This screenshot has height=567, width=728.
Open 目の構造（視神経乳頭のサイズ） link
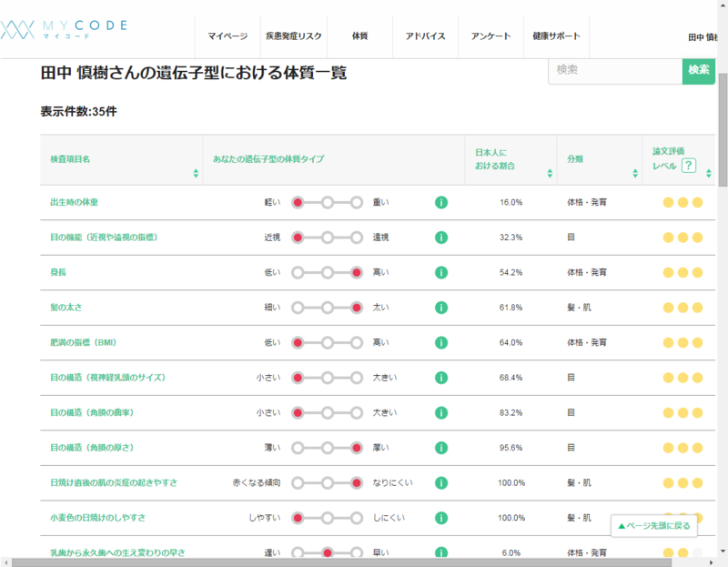coord(107,378)
